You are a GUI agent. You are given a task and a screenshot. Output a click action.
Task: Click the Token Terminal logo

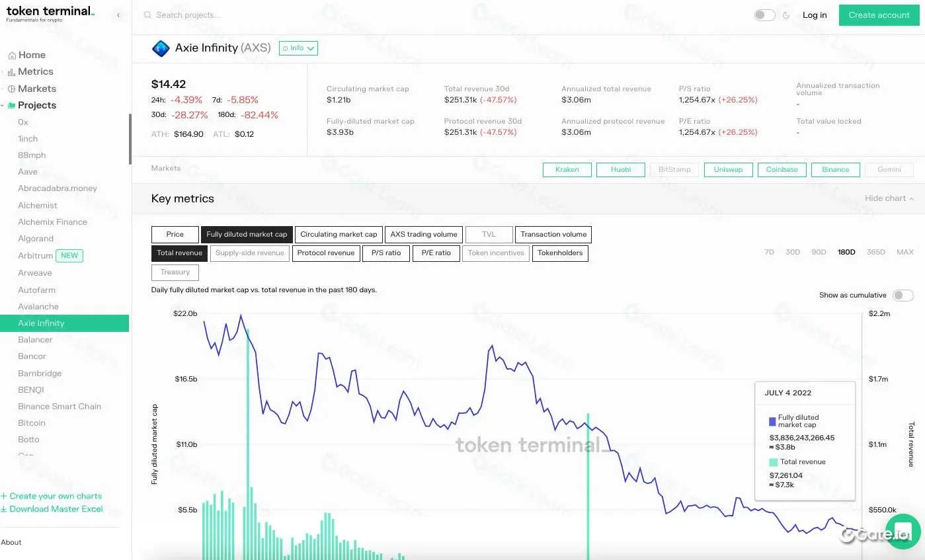coord(50,15)
